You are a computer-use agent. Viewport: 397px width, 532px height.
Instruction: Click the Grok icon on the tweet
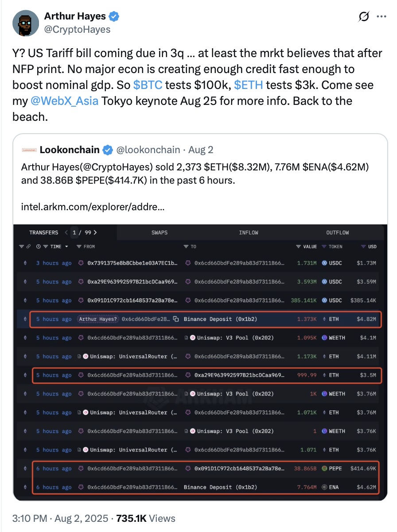coord(364,17)
